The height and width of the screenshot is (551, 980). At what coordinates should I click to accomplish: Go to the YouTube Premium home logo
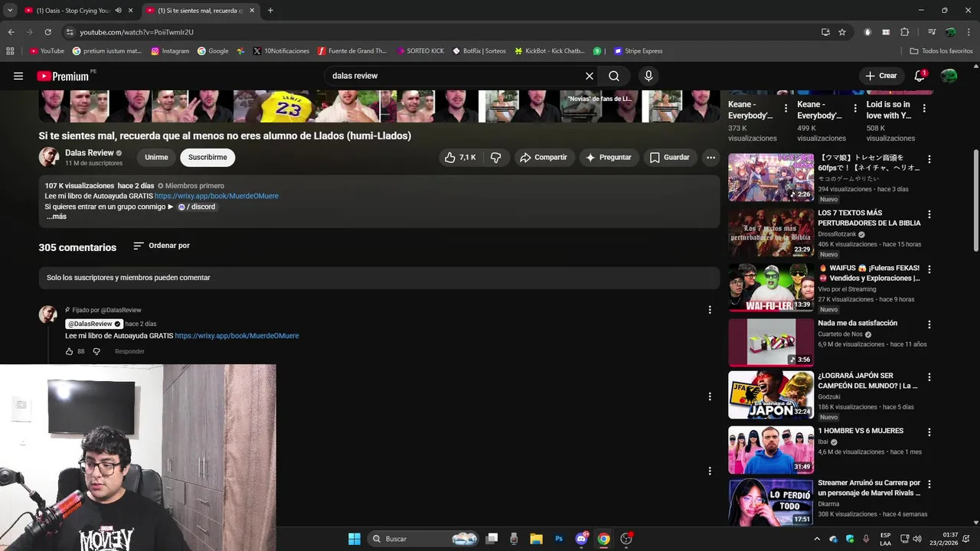click(x=64, y=76)
